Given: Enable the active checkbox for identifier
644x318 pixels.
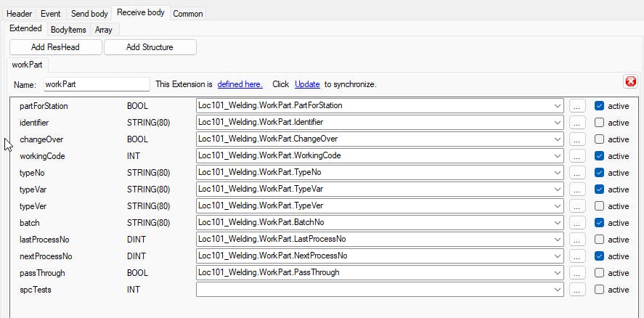Looking at the screenshot, I should pyautogui.click(x=599, y=123).
